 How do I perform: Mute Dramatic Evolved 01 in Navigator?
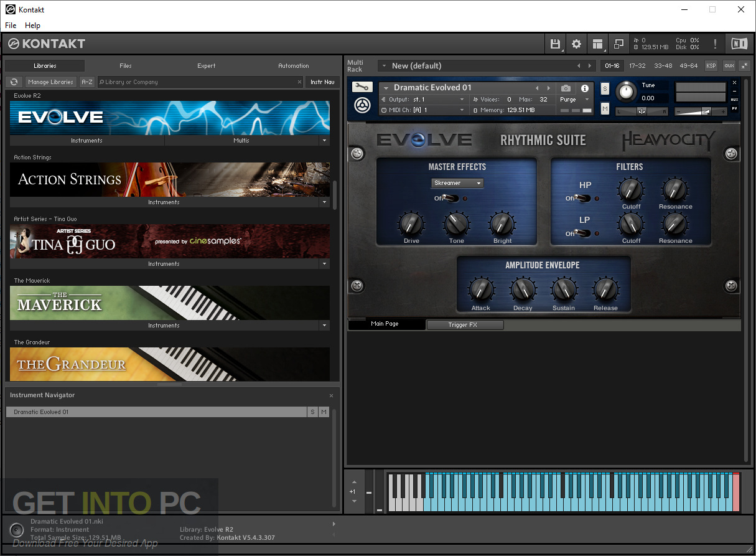(x=324, y=412)
